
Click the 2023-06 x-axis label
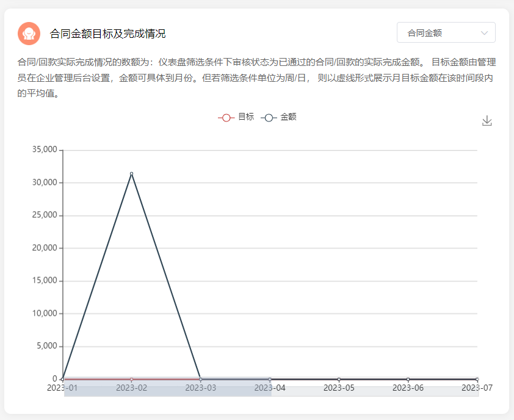pos(408,388)
